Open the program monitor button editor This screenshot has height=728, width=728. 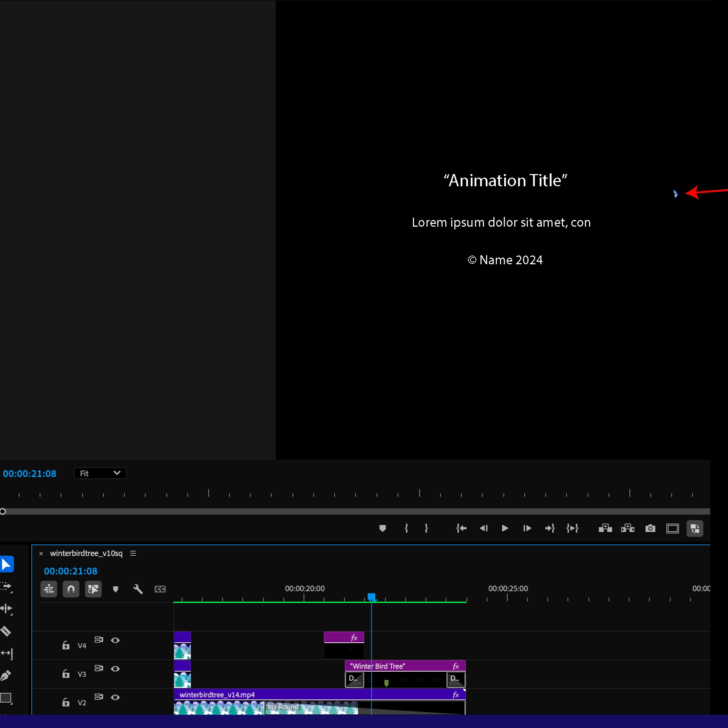(695, 529)
